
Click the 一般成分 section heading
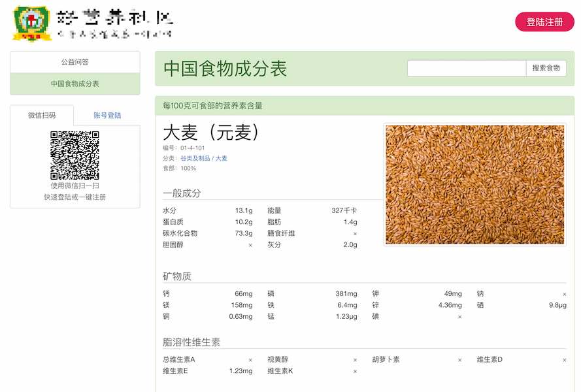point(182,193)
